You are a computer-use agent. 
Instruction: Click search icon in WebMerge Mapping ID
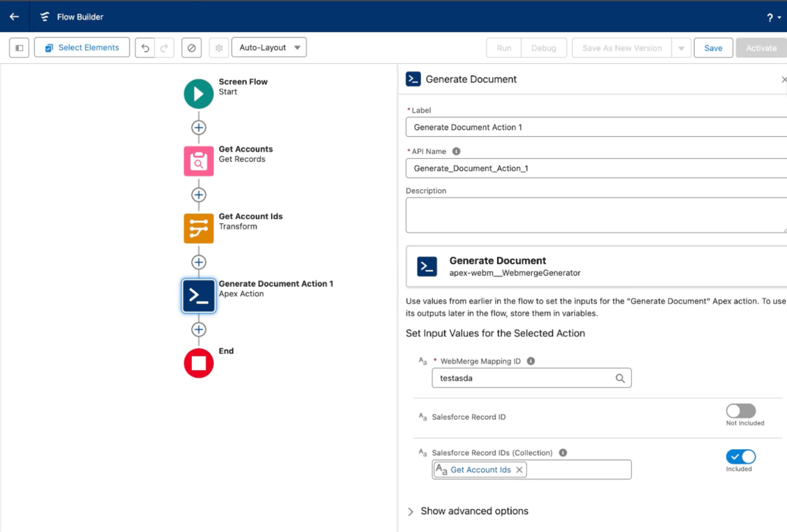point(620,378)
